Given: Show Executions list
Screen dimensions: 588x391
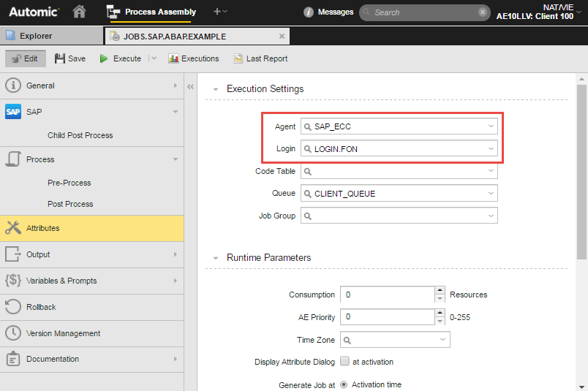Looking at the screenshot, I should click(194, 59).
